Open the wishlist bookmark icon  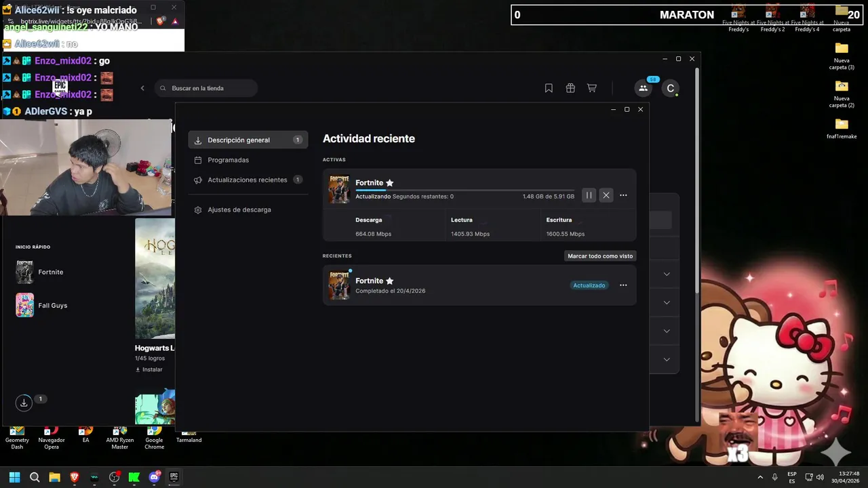(x=549, y=88)
